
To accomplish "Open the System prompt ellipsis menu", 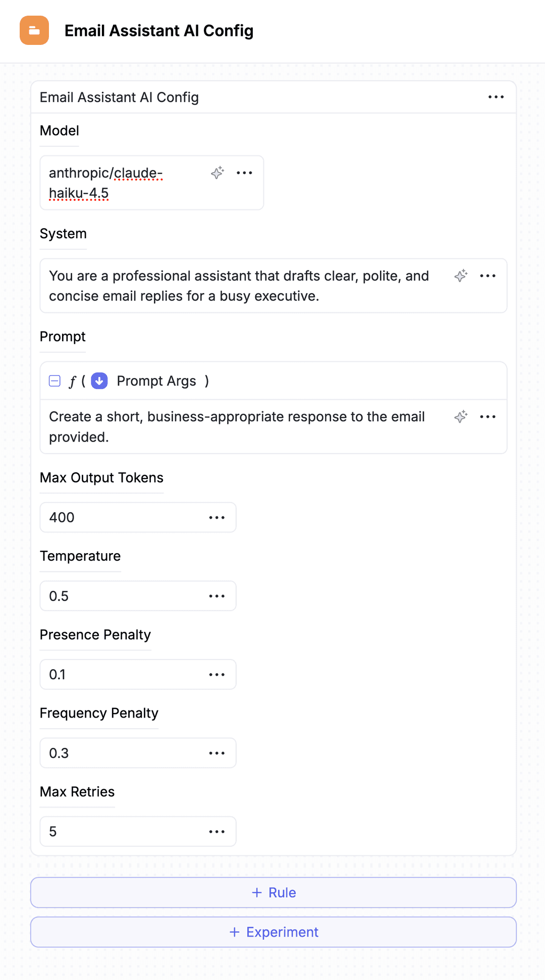I will 487,276.
